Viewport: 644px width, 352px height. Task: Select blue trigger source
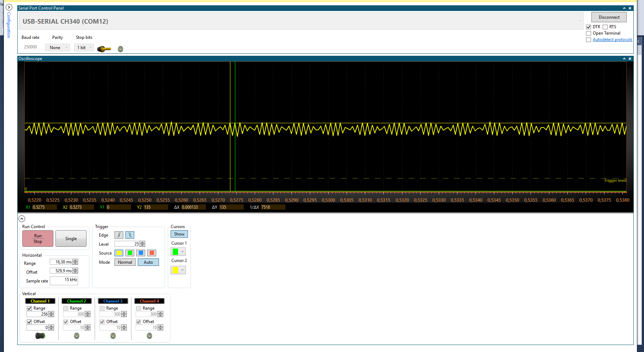(141, 253)
